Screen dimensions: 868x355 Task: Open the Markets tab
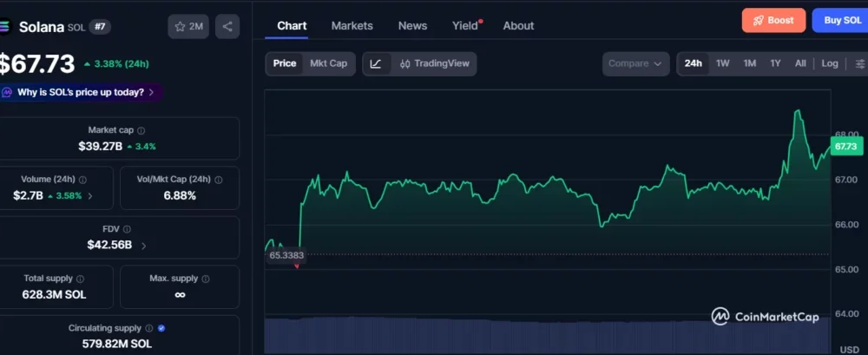point(352,26)
